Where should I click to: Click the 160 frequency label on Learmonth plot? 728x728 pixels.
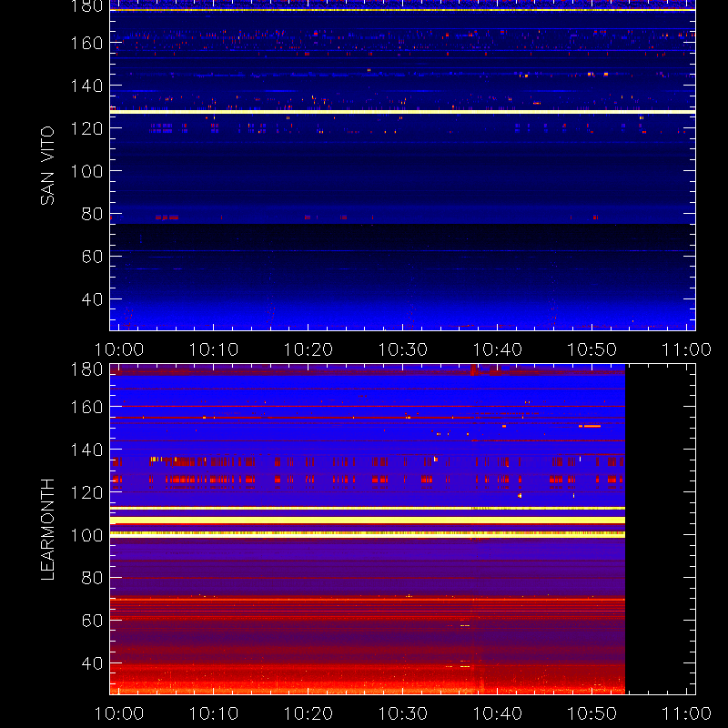86,407
